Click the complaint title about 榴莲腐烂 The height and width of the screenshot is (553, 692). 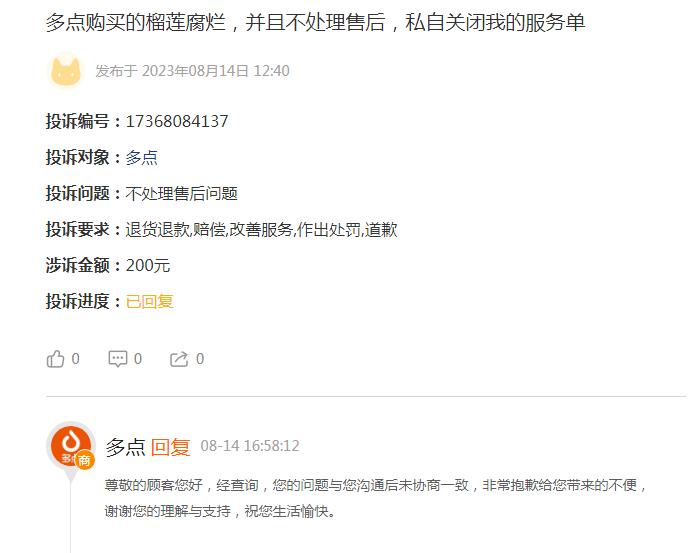pos(316,23)
